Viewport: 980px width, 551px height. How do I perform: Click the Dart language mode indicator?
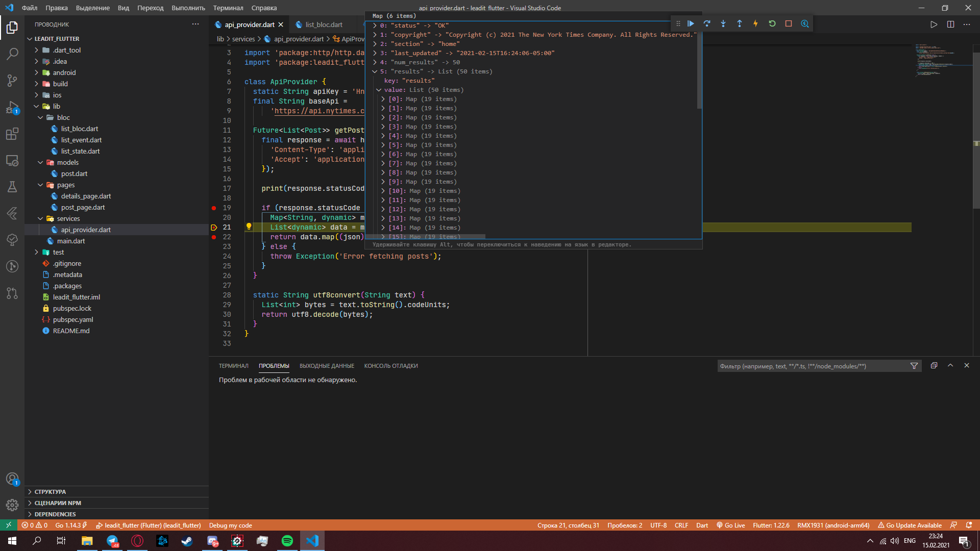click(x=702, y=525)
